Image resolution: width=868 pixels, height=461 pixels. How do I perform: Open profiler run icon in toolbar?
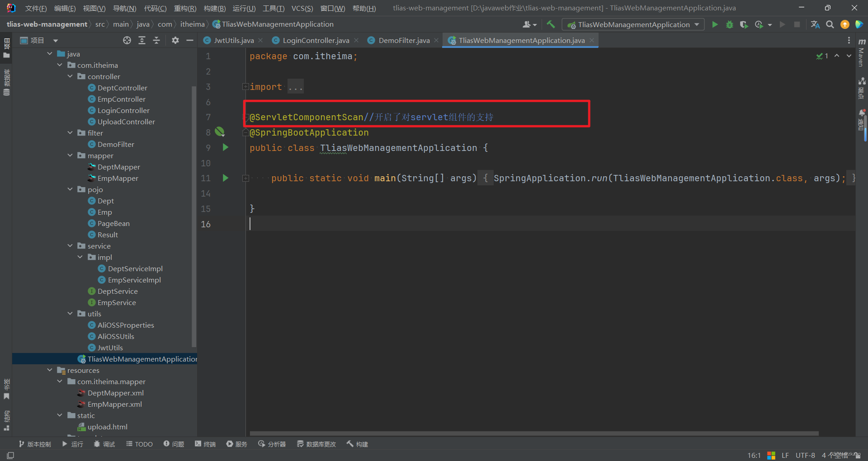(759, 24)
